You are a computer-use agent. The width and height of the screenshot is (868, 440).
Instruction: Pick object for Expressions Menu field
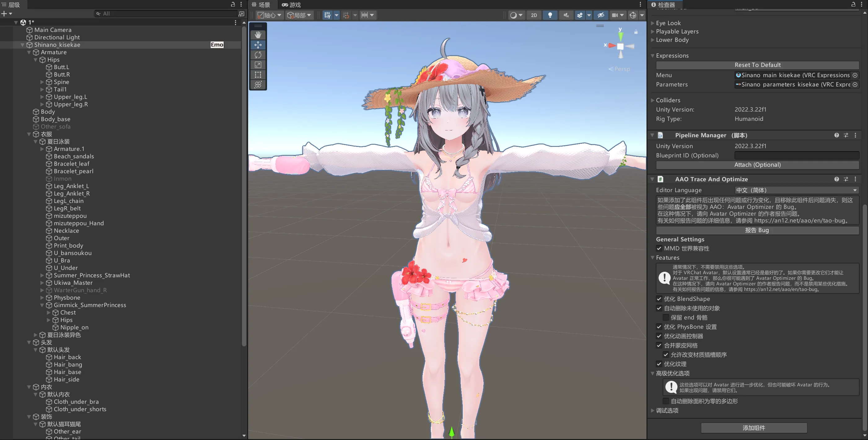pos(855,75)
